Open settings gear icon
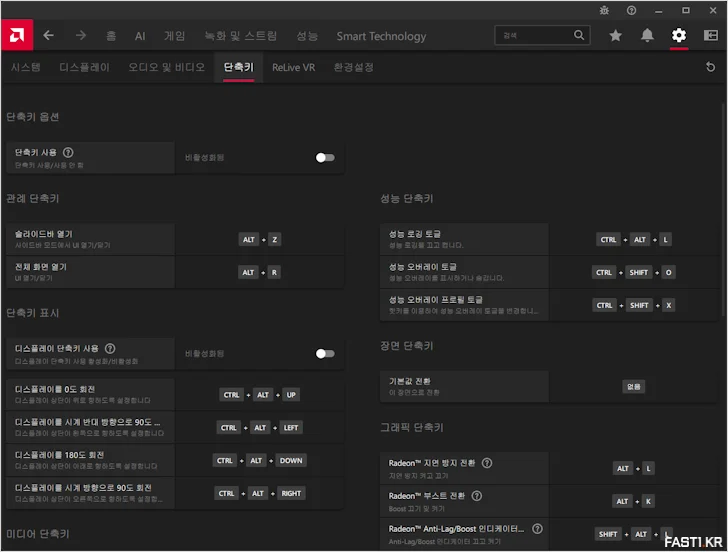Viewport: 728px width, 552px height. [679, 35]
